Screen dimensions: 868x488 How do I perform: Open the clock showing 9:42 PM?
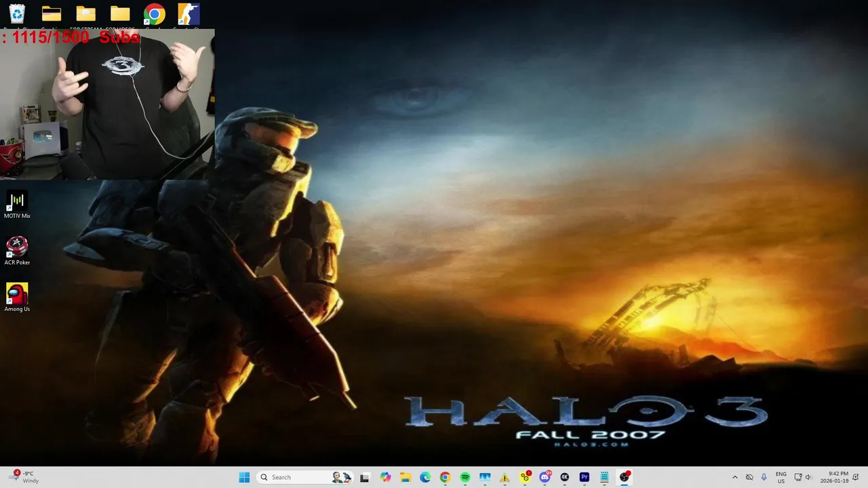pyautogui.click(x=834, y=477)
